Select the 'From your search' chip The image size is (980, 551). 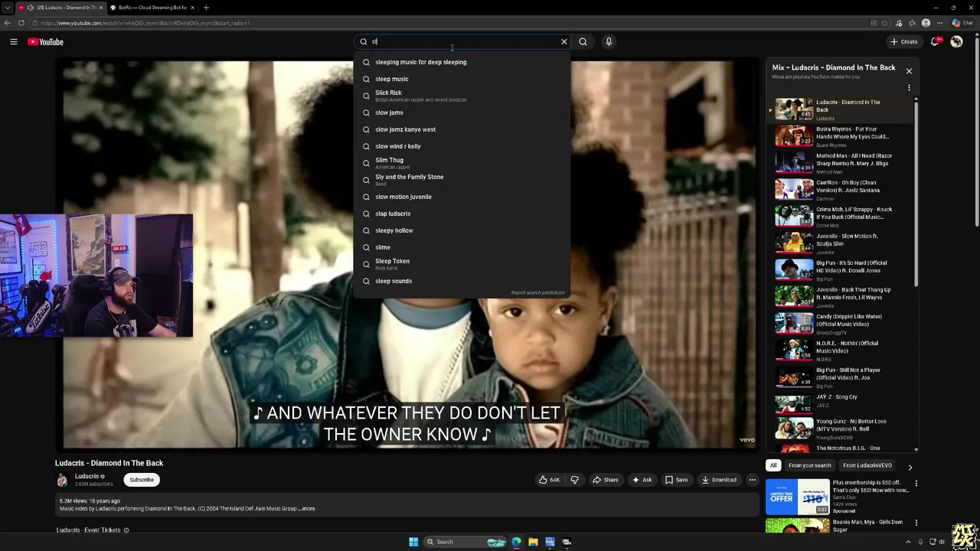pyautogui.click(x=809, y=465)
